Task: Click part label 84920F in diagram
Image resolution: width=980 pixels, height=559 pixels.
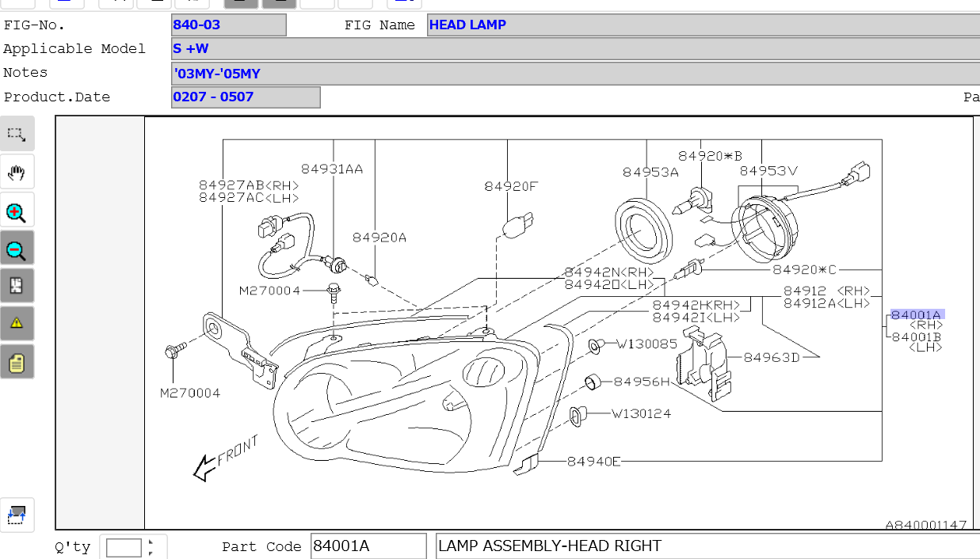Action: pos(511,187)
